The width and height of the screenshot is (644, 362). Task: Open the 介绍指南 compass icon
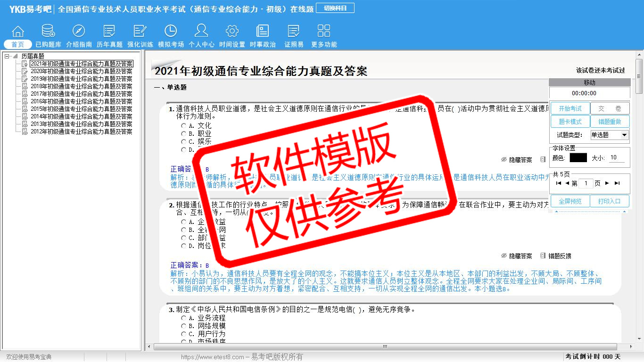point(79,32)
